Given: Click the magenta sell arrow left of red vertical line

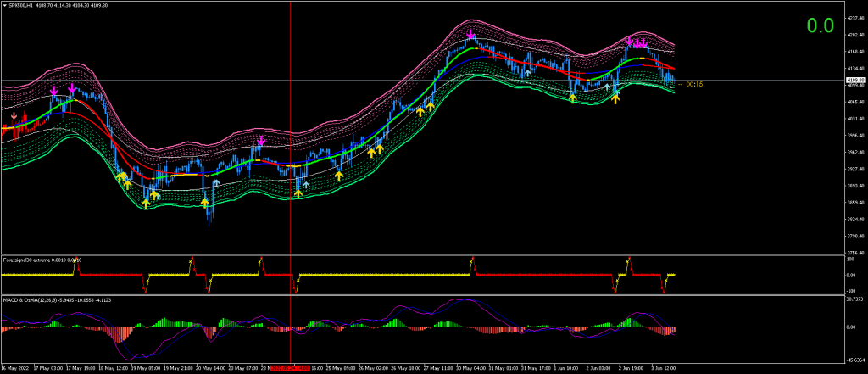Looking at the screenshot, I should tap(261, 140).
